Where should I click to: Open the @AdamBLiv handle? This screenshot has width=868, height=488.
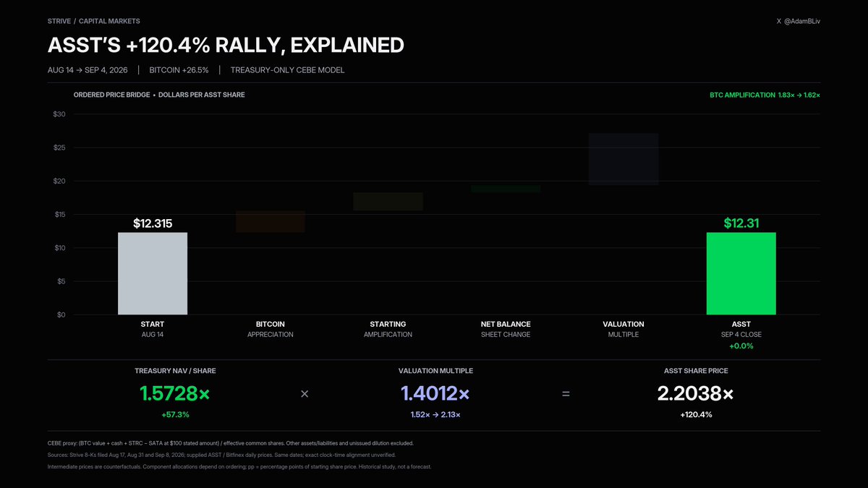pos(802,22)
